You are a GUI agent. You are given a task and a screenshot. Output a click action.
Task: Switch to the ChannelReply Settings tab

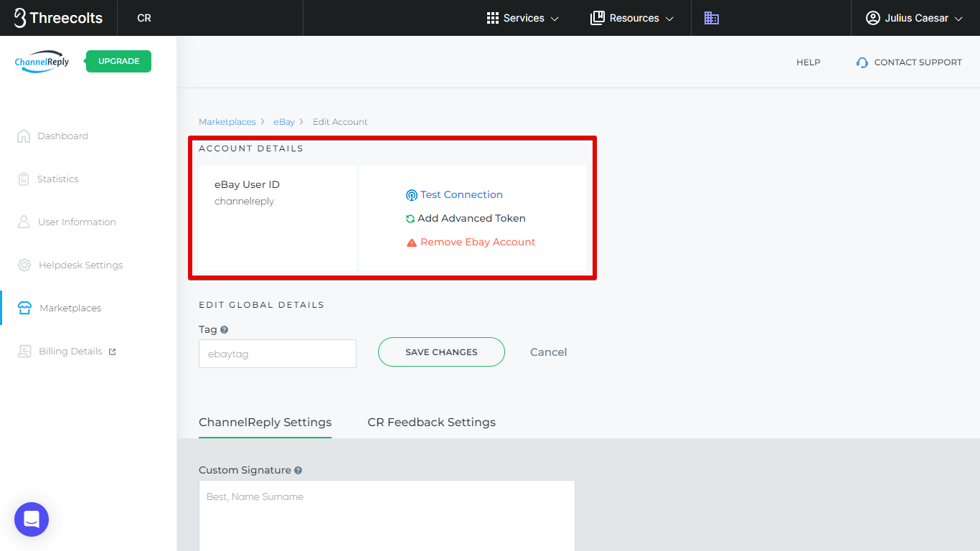[x=265, y=422]
